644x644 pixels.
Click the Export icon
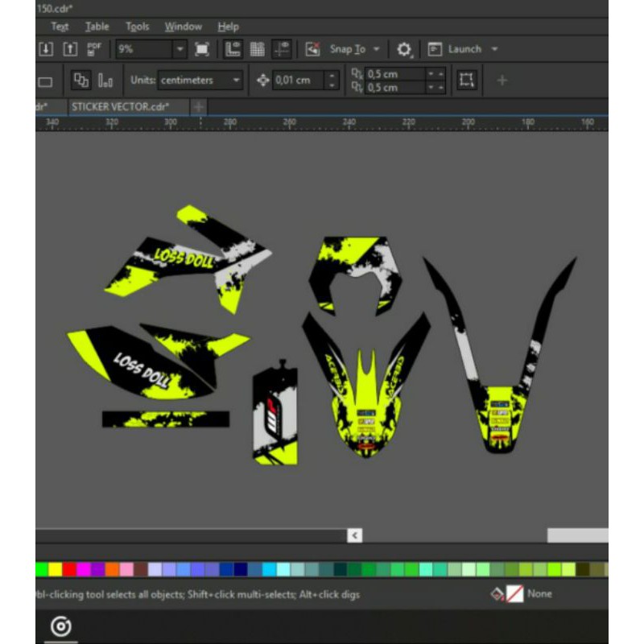(68, 49)
